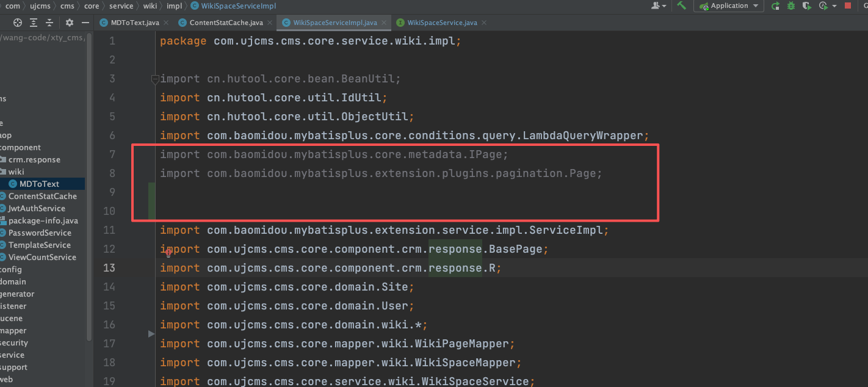Click the 'ujcms' breadcrumb segment
The image size is (868, 387).
(x=40, y=6)
